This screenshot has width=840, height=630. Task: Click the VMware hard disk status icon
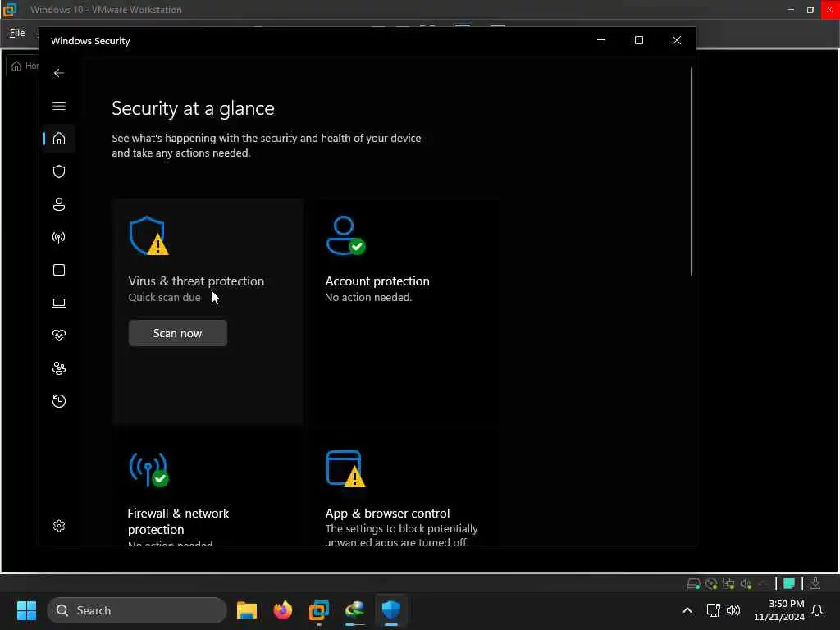pyautogui.click(x=693, y=583)
